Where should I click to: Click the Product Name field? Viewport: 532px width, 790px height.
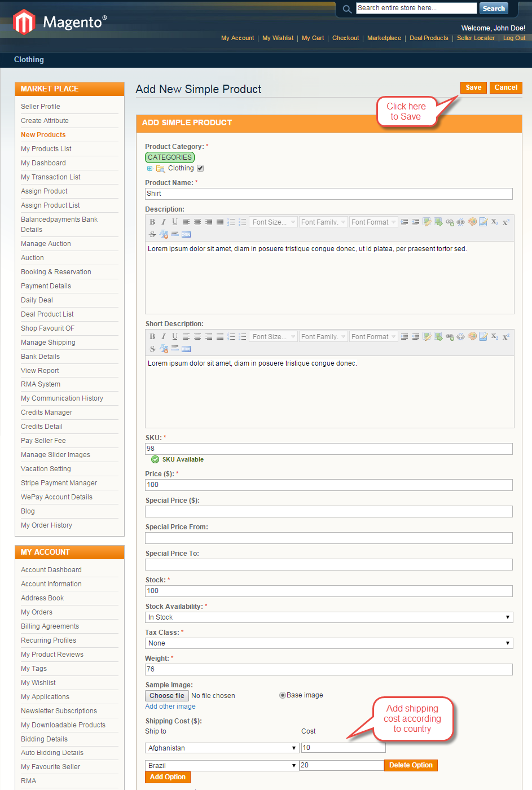(329, 194)
